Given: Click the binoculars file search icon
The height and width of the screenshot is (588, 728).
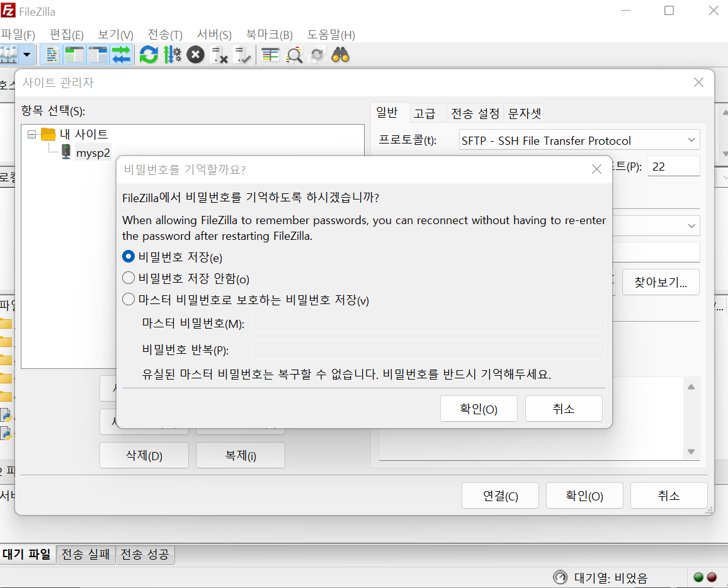Looking at the screenshot, I should (340, 55).
